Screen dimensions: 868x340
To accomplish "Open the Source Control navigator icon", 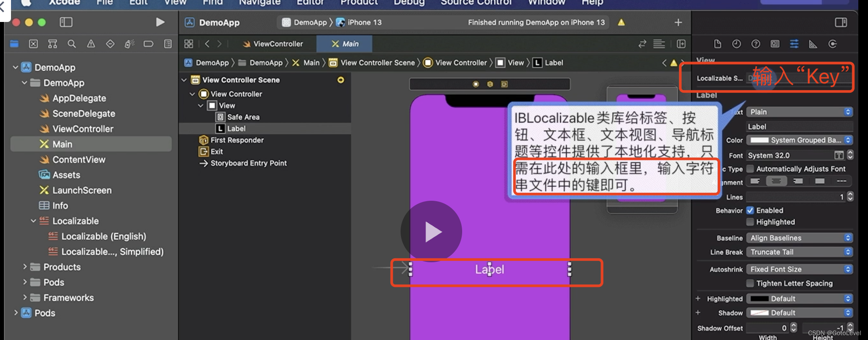I will tap(33, 43).
